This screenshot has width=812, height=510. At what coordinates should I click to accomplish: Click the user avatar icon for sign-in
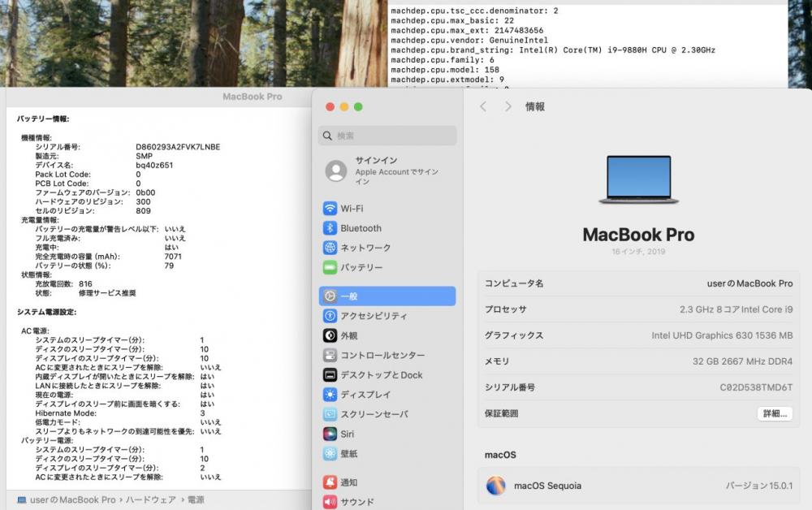(x=336, y=171)
